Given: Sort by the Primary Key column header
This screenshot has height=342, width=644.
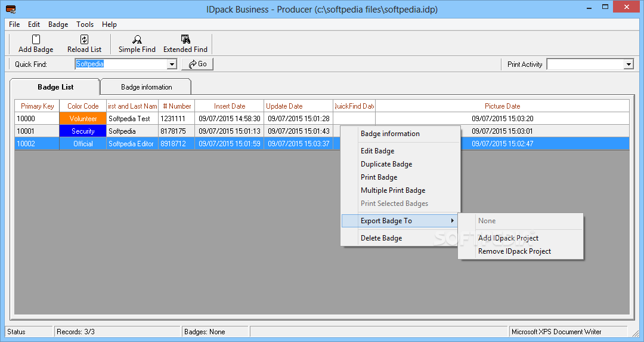Looking at the screenshot, I should [x=37, y=106].
